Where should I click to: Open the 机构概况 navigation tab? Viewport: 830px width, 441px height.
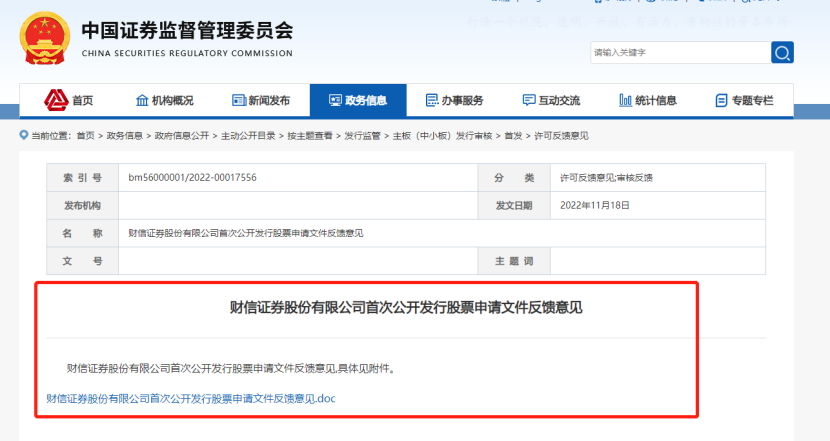165,100
